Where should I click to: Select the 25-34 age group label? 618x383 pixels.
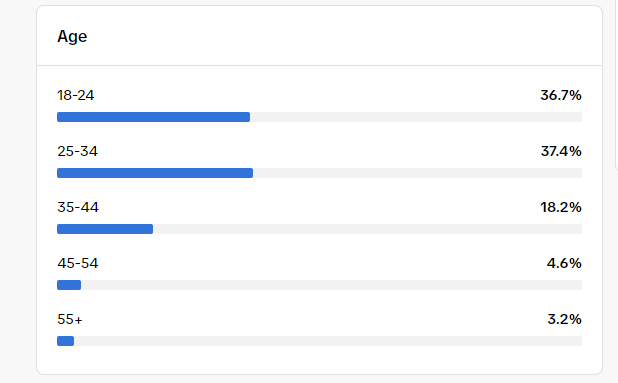77,151
